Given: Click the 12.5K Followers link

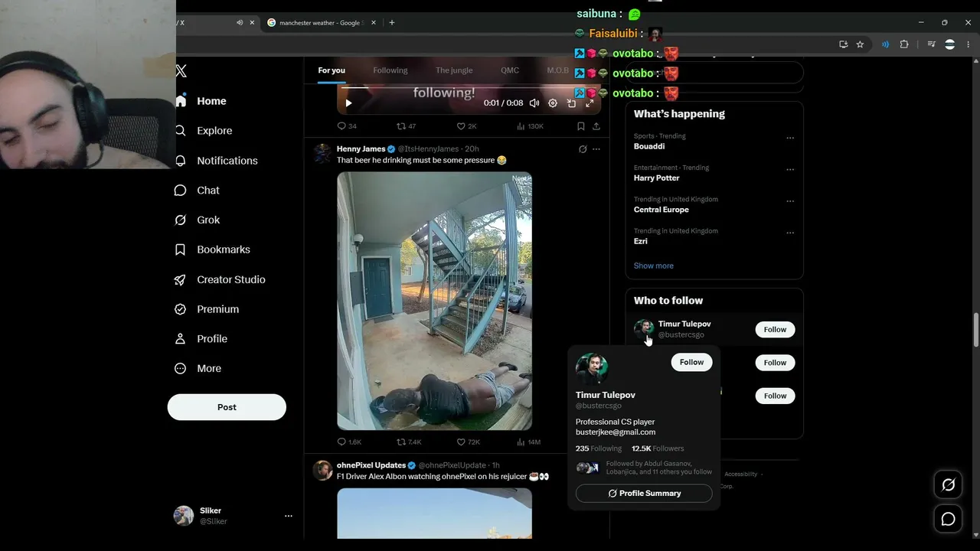Looking at the screenshot, I should 658,448.
